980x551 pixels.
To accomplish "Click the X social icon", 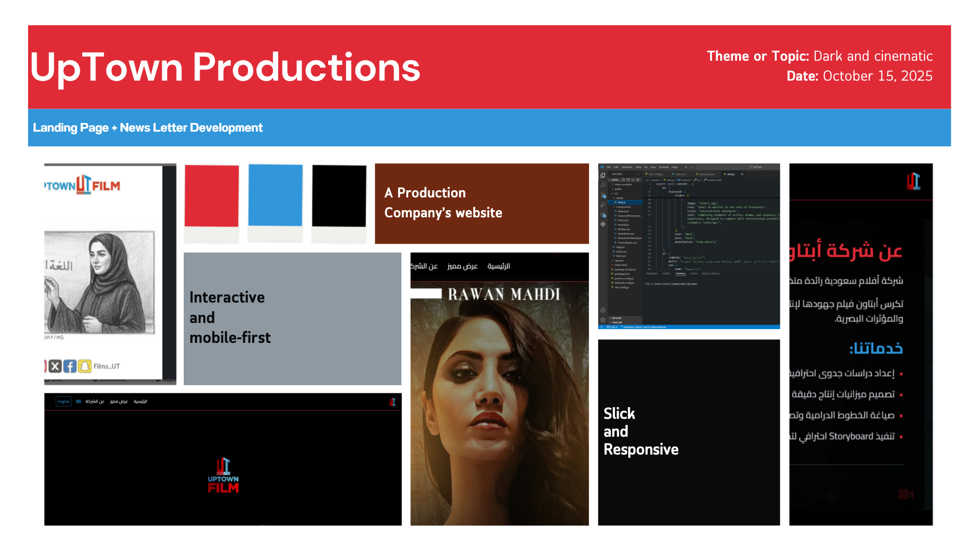I will click(55, 366).
